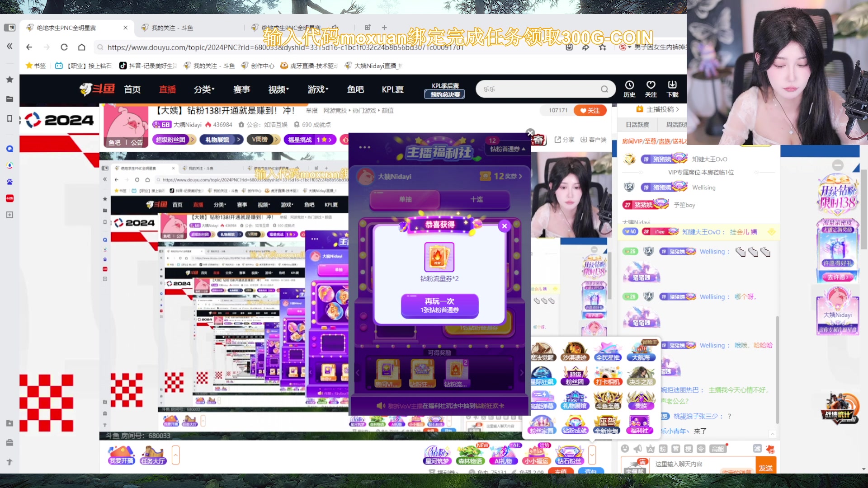
Task: Click the 分享 share link
Action: pyautogui.click(x=564, y=140)
